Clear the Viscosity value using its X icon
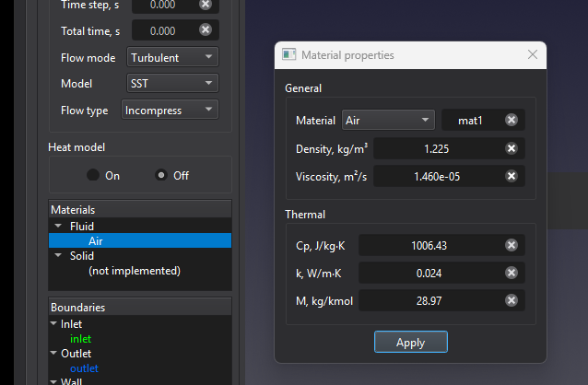 coord(511,176)
